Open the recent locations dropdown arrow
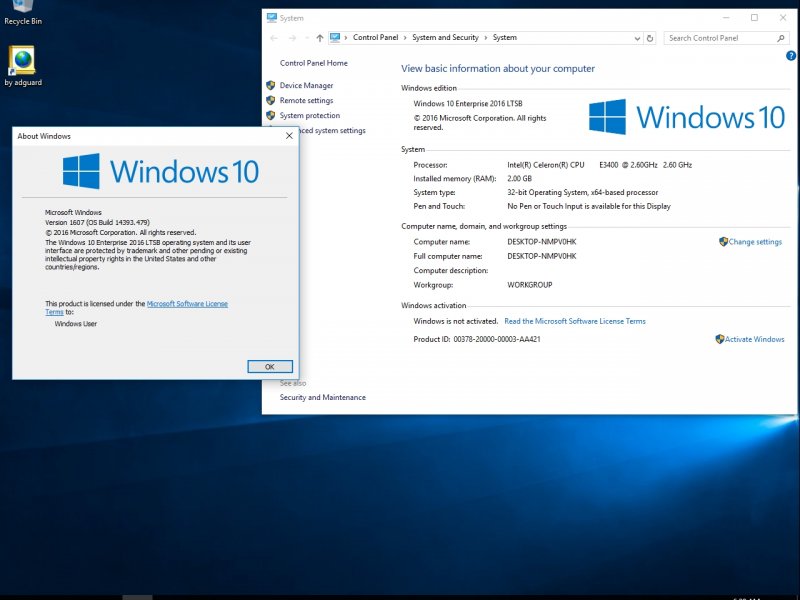 point(307,38)
